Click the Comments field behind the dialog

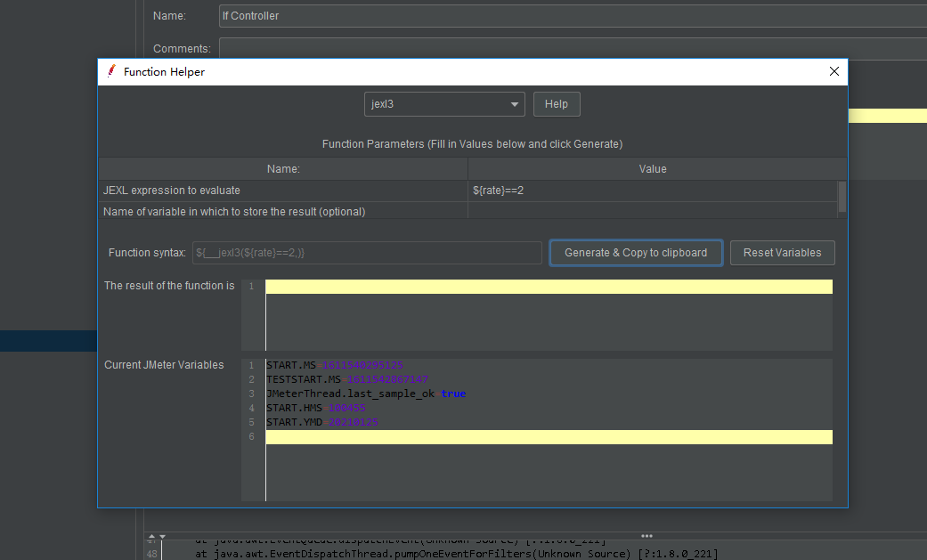pos(573,48)
